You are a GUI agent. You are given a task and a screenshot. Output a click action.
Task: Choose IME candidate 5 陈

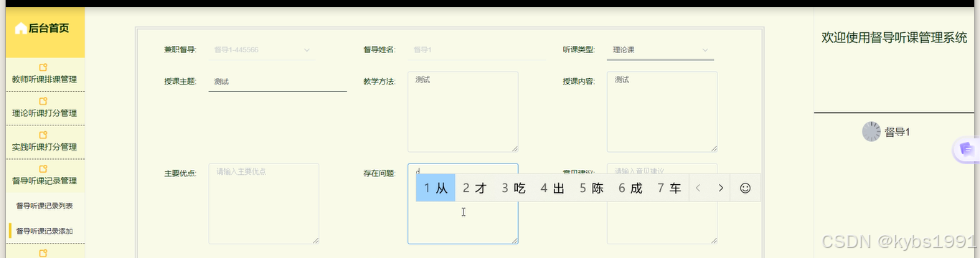coord(592,188)
